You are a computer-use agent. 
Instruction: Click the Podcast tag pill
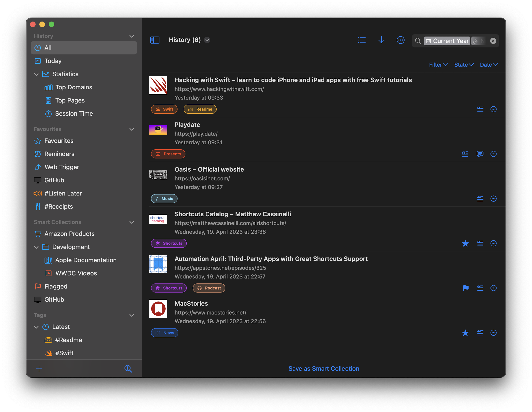[209, 288]
